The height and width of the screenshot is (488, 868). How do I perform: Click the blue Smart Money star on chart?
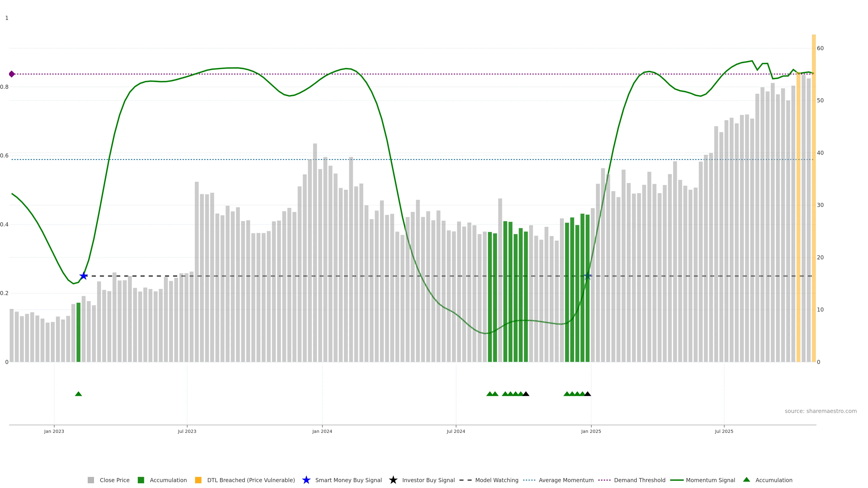tap(84, 276)
